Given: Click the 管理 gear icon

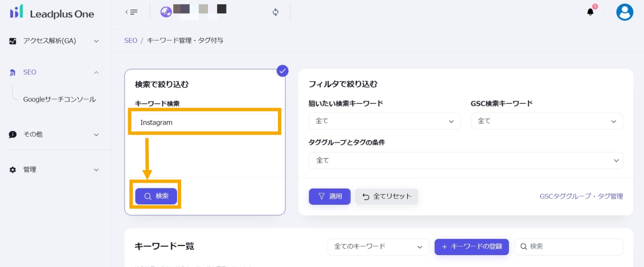Looking at the screenshot, I should [13, 170].
